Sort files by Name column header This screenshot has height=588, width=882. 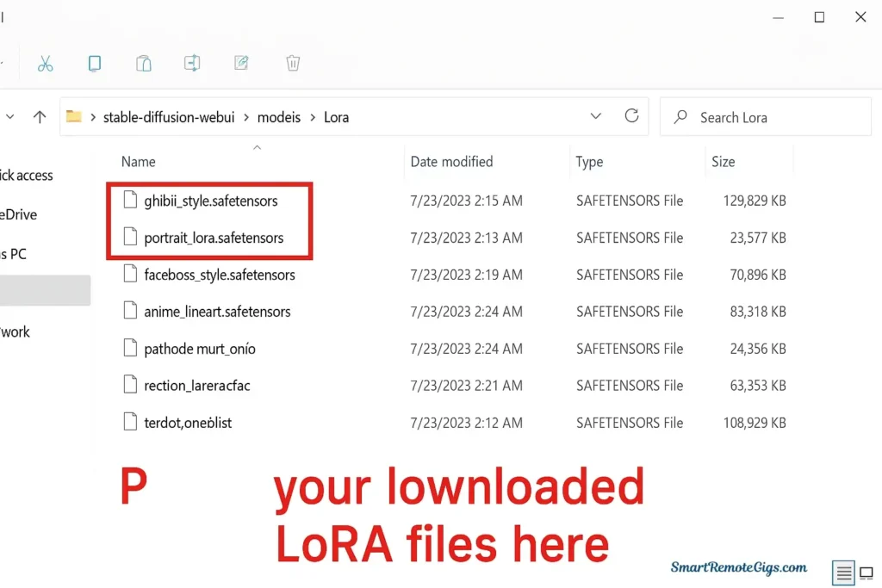pos(139,162)
